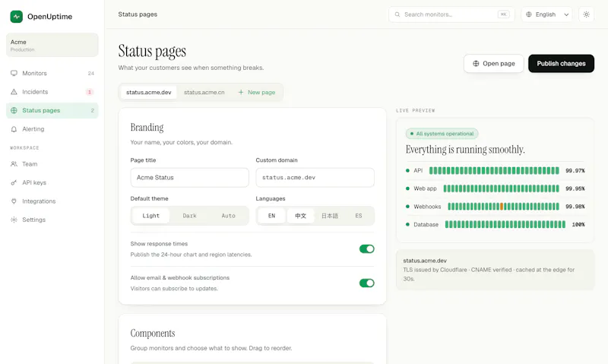Go to Alerting in the sidebar
The width and height of the screenshot is (608, 364).
(52, 129)
